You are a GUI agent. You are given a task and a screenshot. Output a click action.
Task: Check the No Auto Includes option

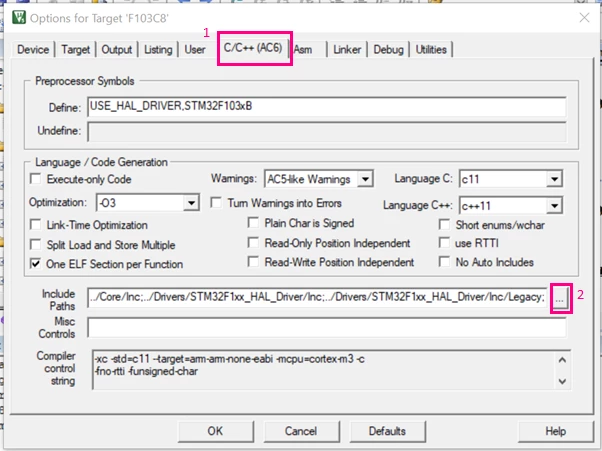click(444, 262)
